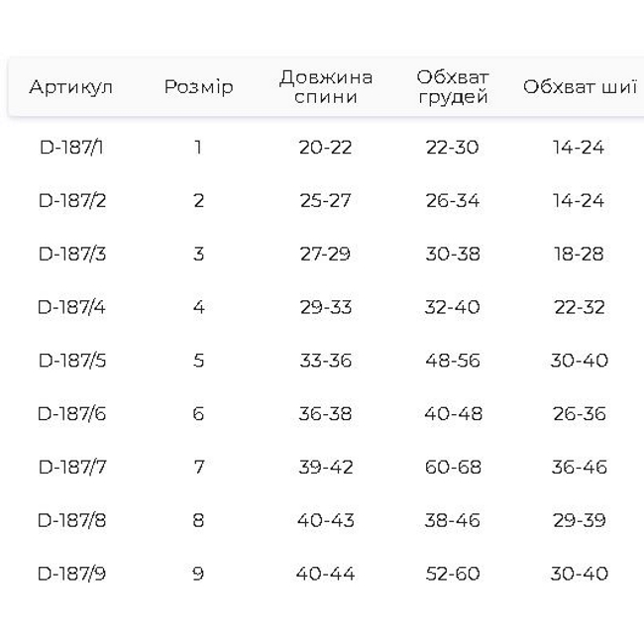The image size is (644, 644).
Task: Click the Артикул column header
Action: [x=71, y=87]
